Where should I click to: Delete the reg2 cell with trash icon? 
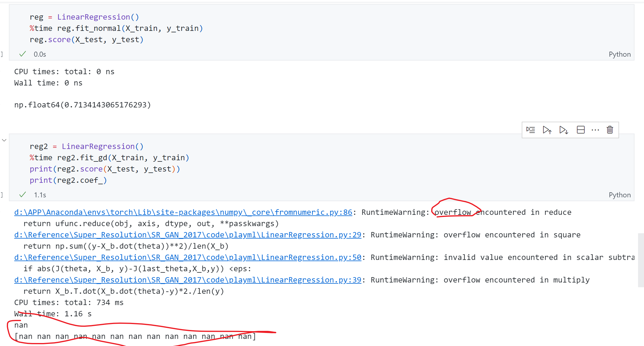click(x=610, y=130)
